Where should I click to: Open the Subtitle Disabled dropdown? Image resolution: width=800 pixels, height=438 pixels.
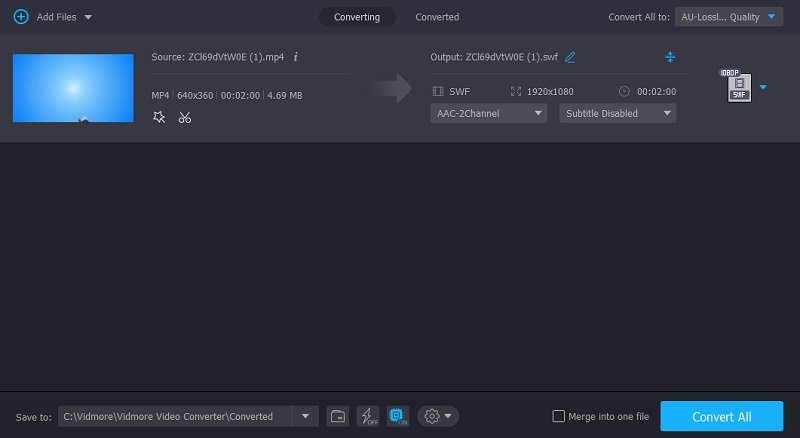click(x=619, y=113)
